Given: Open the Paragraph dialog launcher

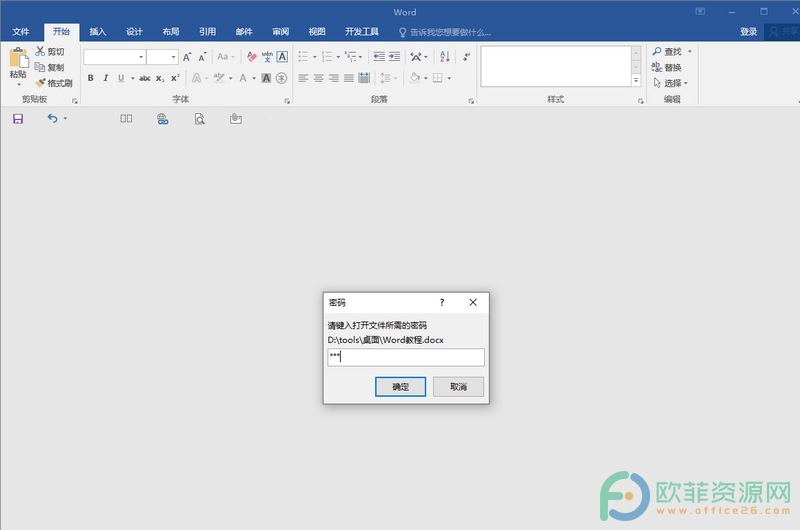Looking at the screenshot, I should 471,101.
